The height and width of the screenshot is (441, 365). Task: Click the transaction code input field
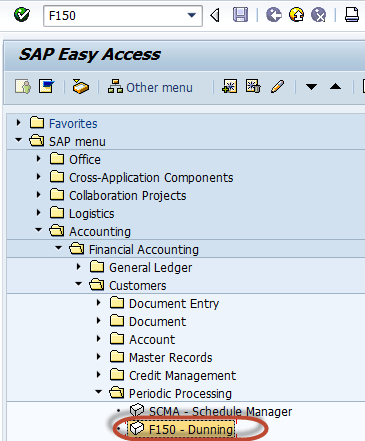(x=115, y=15)
